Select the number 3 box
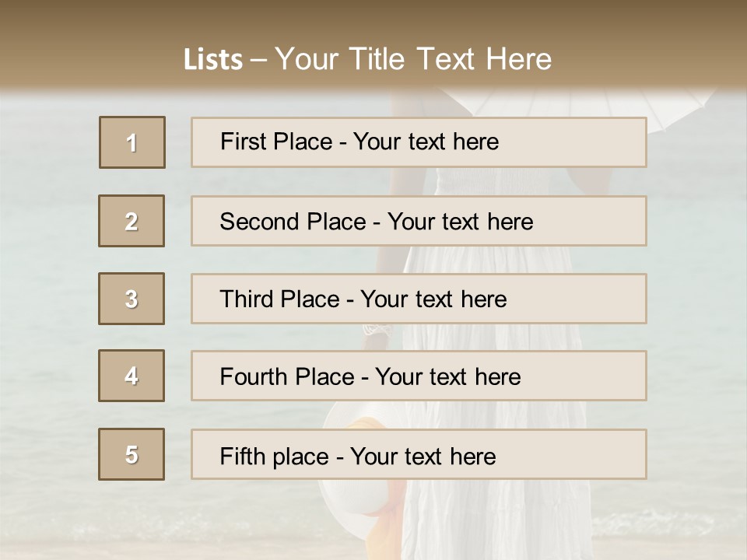747x560 pixels. (x=132, y=299)
